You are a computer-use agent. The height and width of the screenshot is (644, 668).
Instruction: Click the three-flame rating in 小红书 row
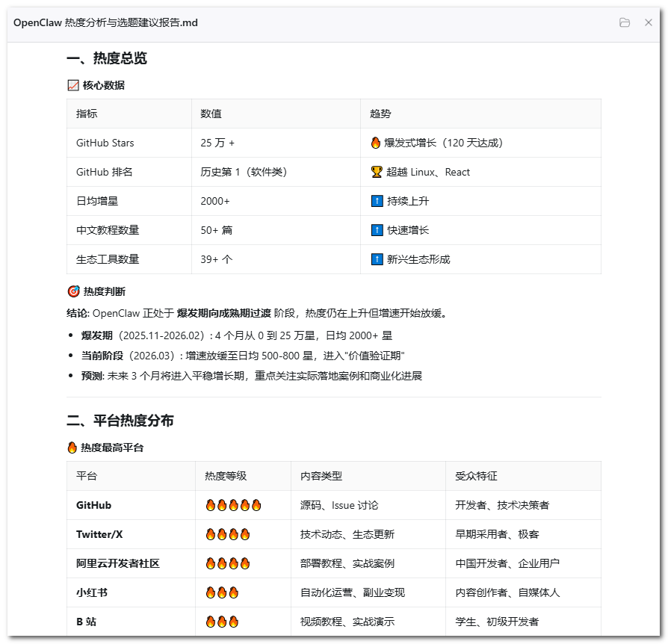tap(222, 592)
